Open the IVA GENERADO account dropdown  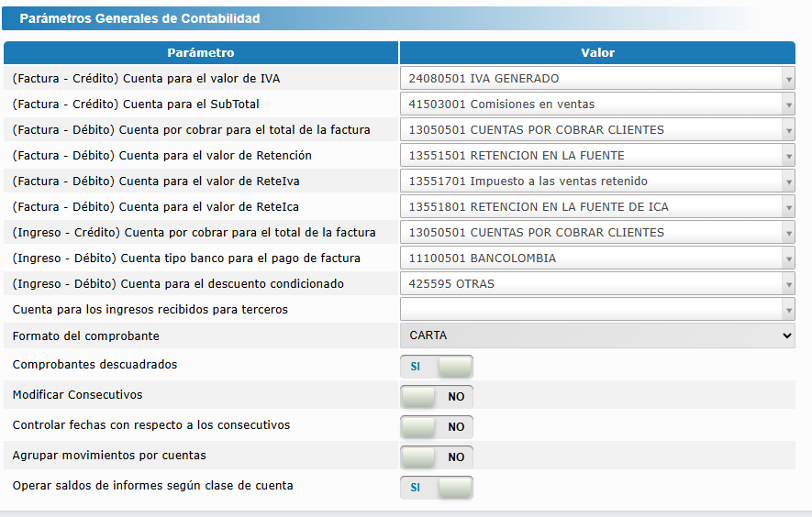tap(597, 79)
